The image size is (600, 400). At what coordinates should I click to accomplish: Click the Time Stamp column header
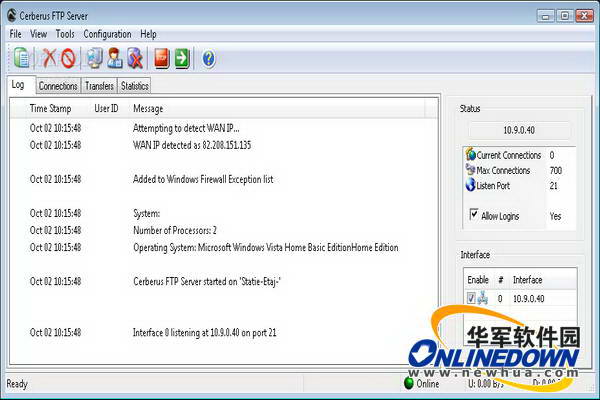(x=51, y=109)
